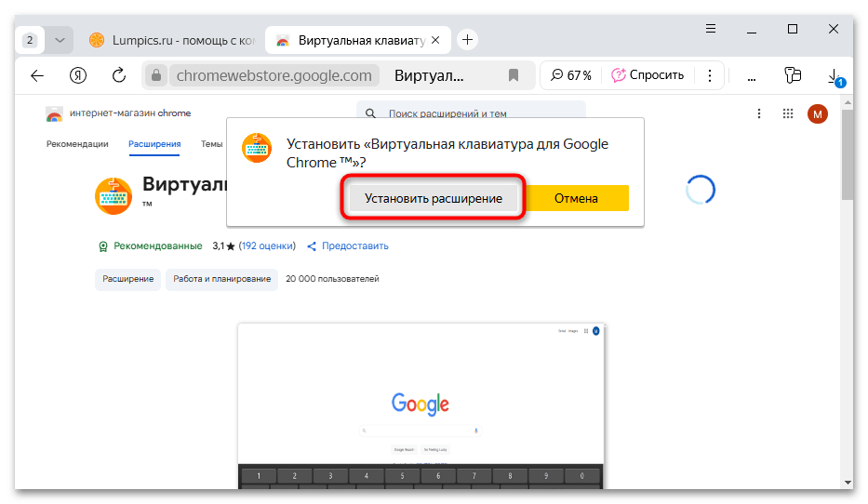
Task: Click the scrollbar up arrow
Action: click(x=848, y=102)
